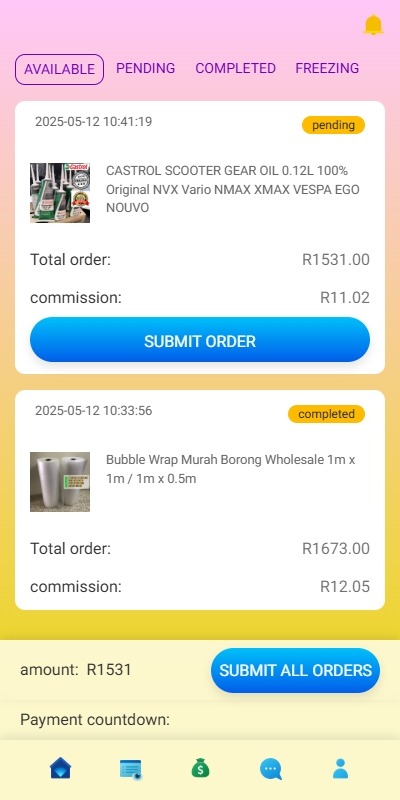The width and height of the screenshot is (400, 800).
Task: Switch to the PENDING tab
Action: click(145, 68)
